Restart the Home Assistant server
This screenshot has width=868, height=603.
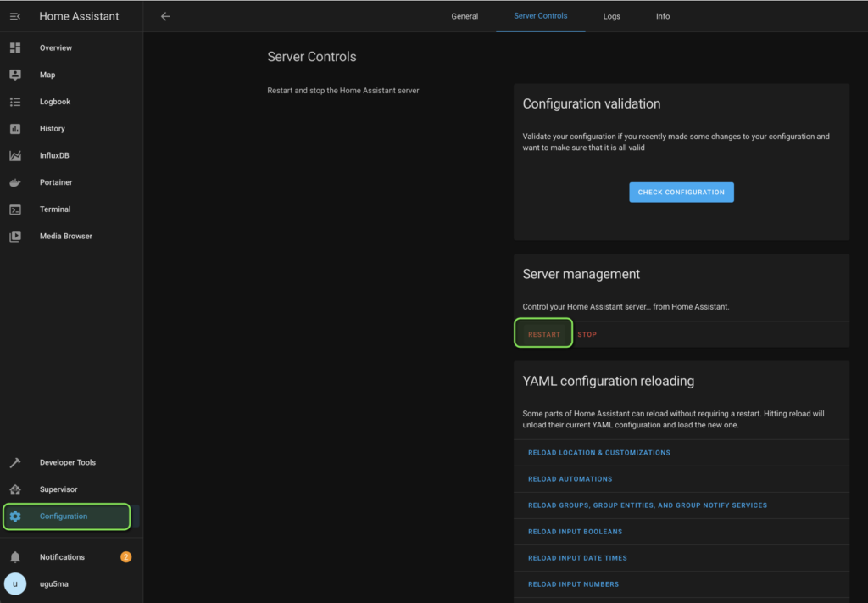pos(543,334)
